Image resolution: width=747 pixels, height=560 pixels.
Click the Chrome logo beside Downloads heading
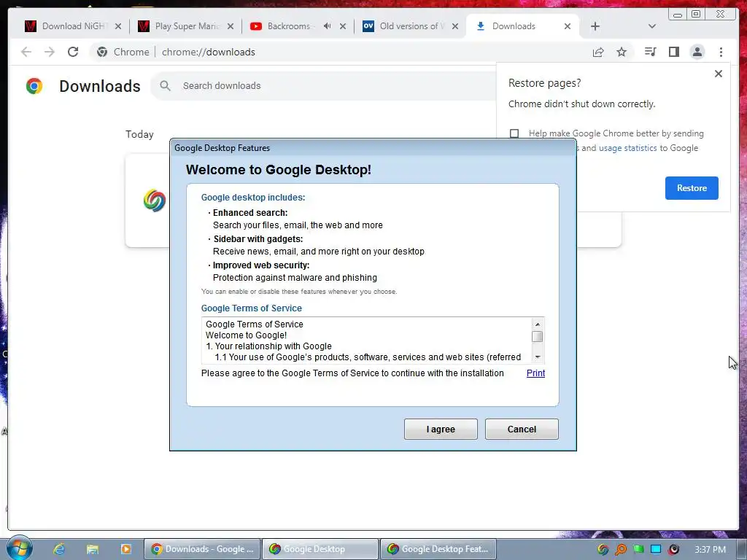point(34,86)
